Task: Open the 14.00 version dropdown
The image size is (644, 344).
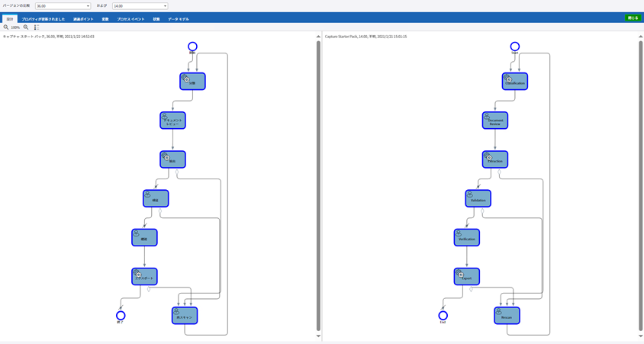Action: [x=140, y=6]
